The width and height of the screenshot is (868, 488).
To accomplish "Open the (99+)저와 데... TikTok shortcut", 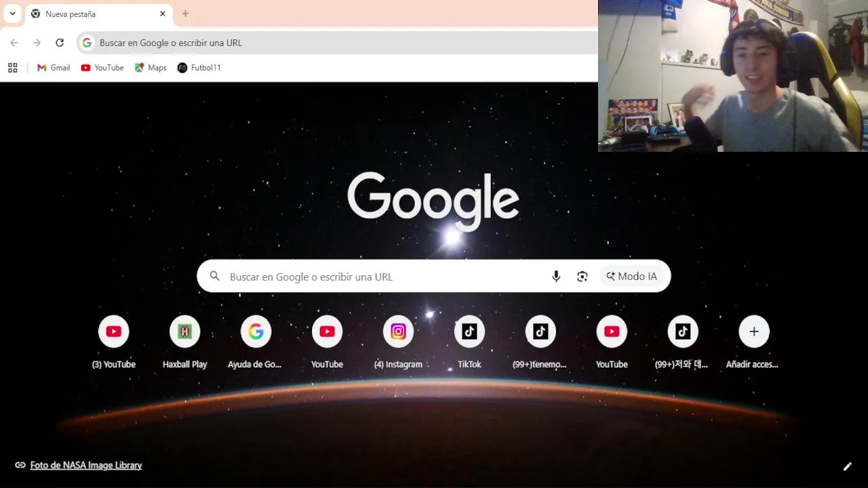I will 683,343.
